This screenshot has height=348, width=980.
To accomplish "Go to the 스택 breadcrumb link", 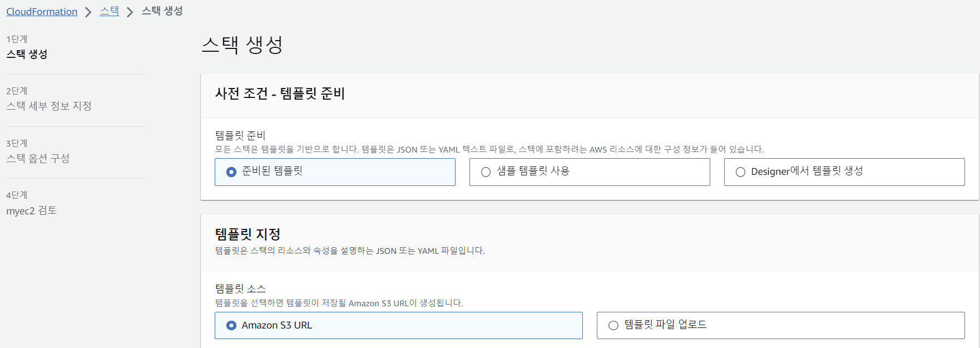I will click(110, 11).
